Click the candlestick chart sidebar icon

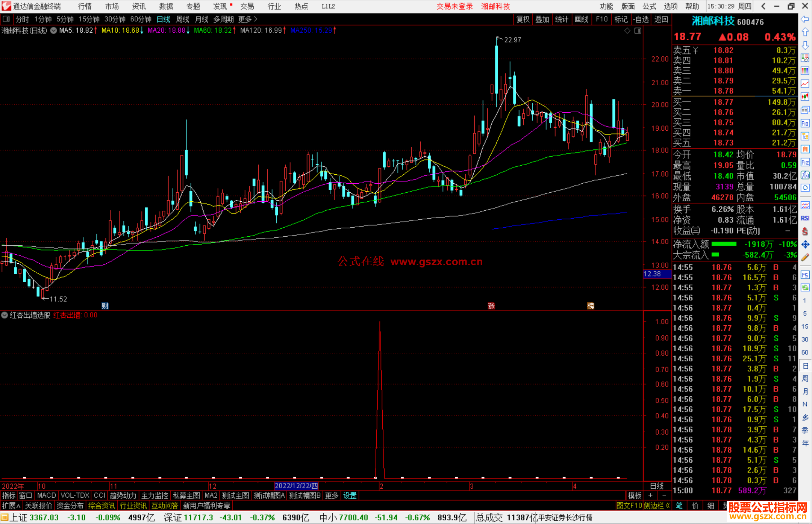tap(805, 97)
